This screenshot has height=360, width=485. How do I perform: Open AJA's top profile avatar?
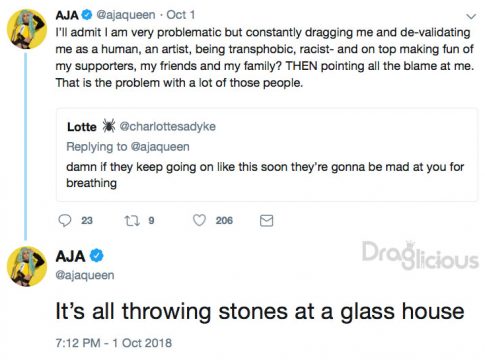click(27, 29)
